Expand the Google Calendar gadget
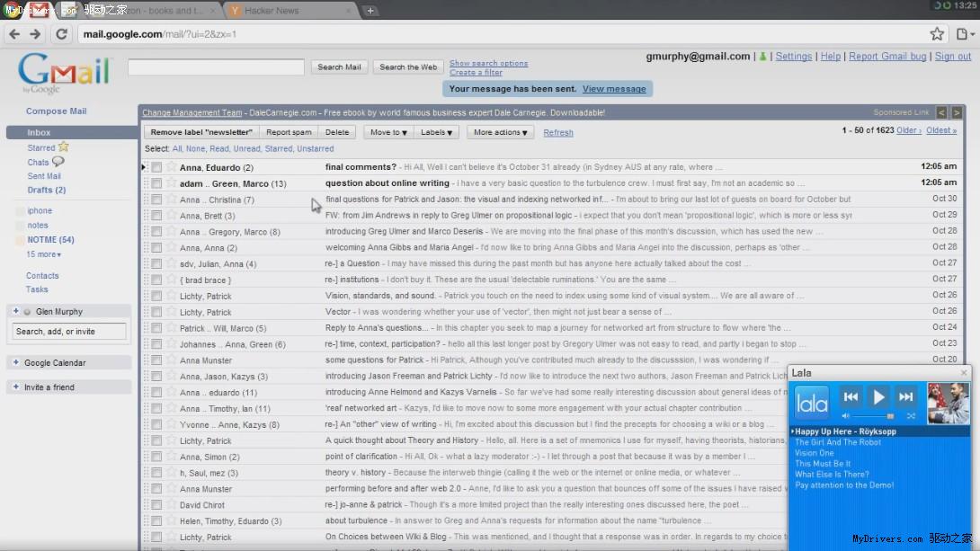The image size is (980, 551). coord(15,362)
